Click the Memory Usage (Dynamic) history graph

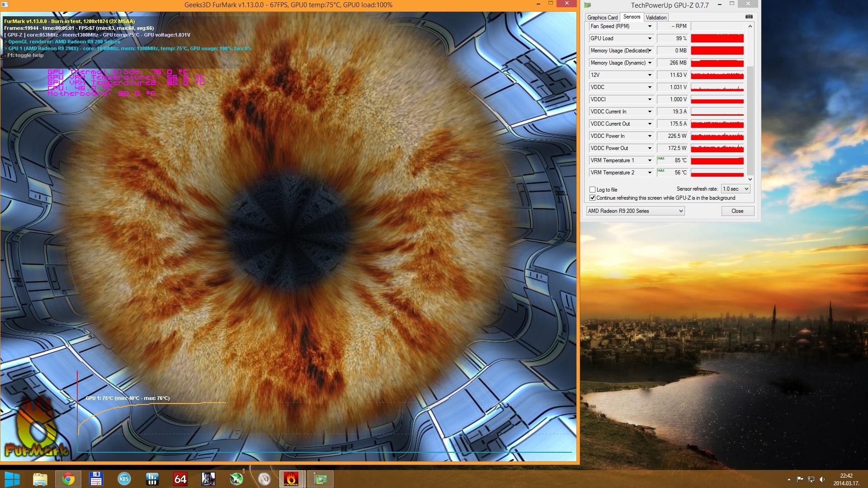tap(717, 63)
